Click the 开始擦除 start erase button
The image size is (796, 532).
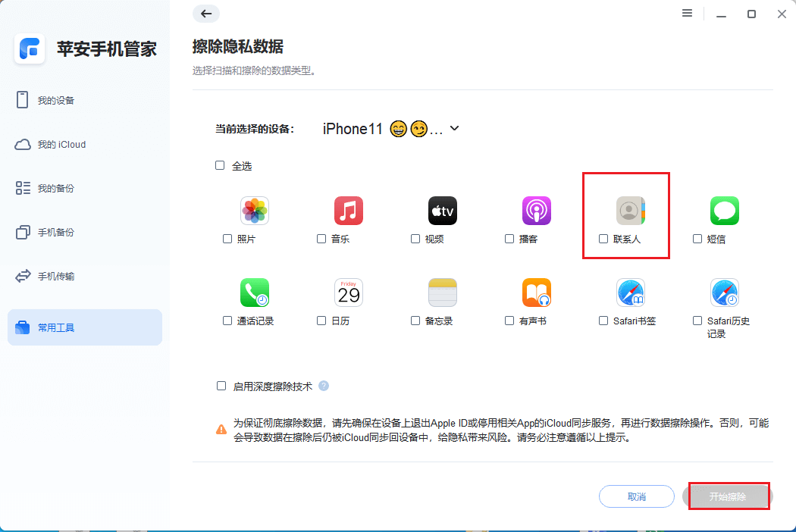(x=728, y=496)
